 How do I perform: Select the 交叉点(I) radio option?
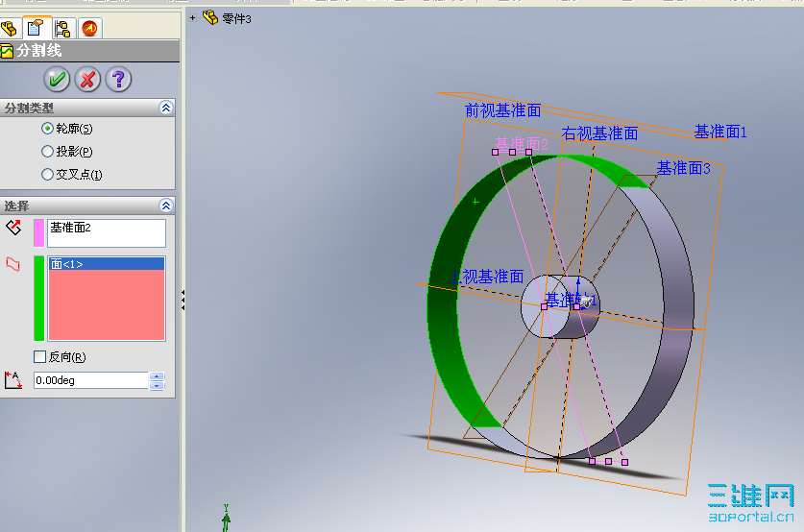pos(47,174)
